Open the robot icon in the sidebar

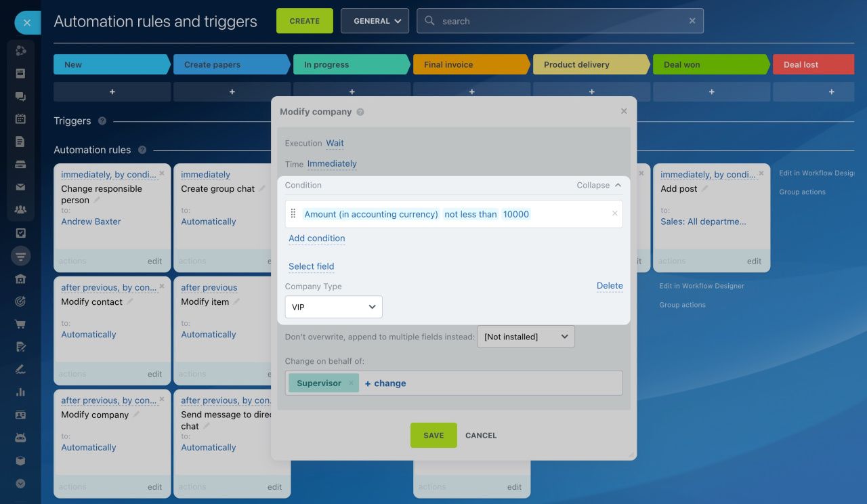click(20, 438)
